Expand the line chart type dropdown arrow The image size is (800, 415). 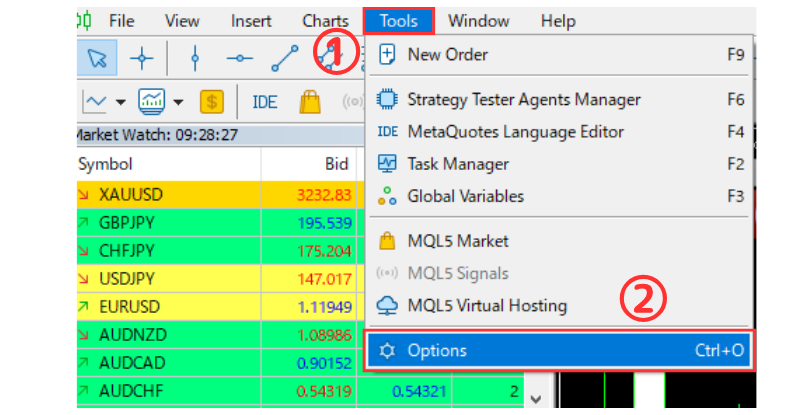121,101
